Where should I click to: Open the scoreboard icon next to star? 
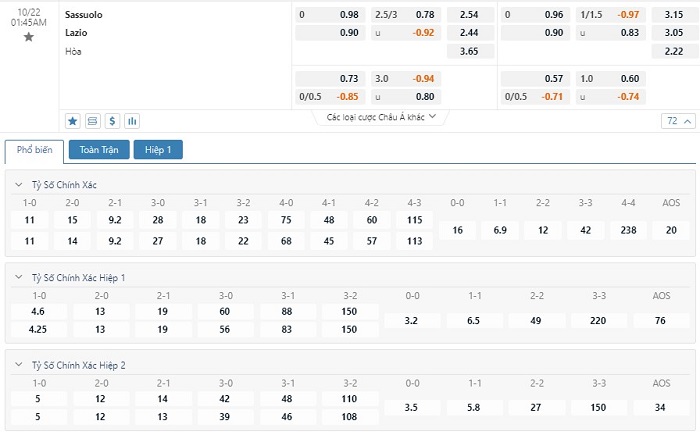coord(93,121)
